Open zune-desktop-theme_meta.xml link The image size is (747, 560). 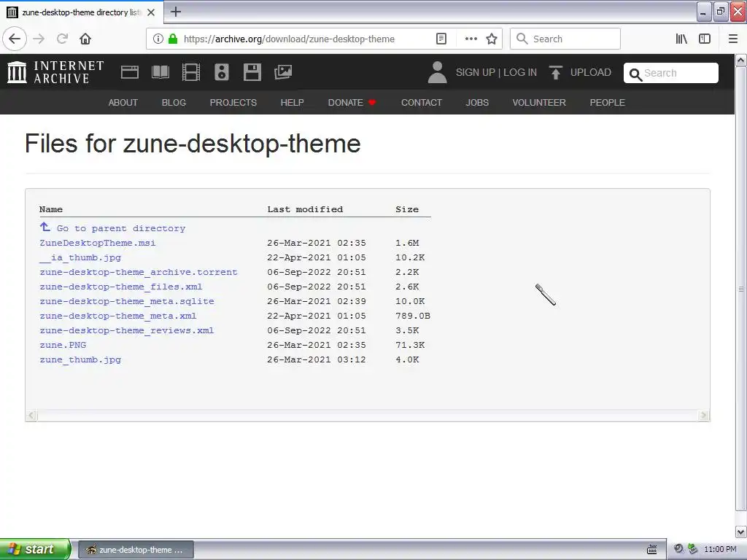[118, 316]
